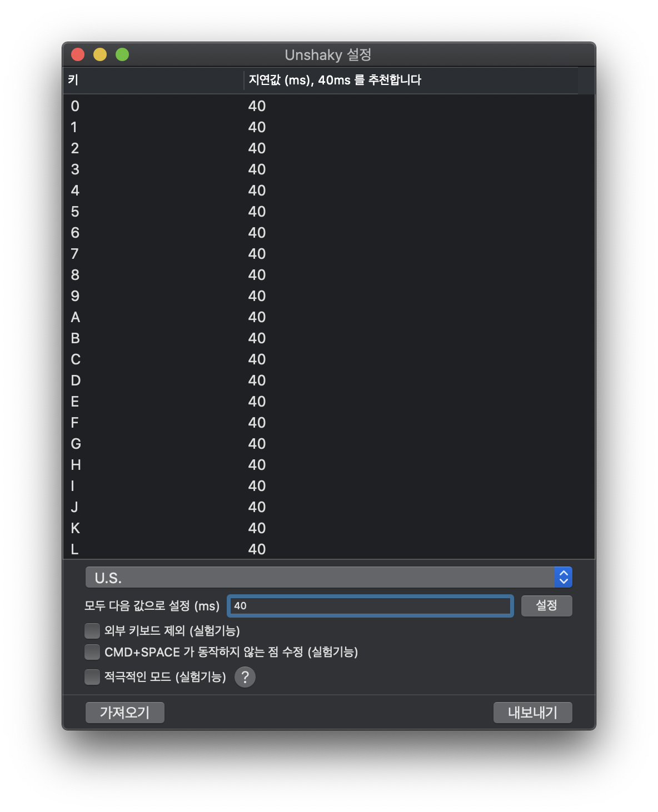The image size is (658, 812).
Task: Focus the 모두 다음 값으로 설정 input field
Action: 370,605
